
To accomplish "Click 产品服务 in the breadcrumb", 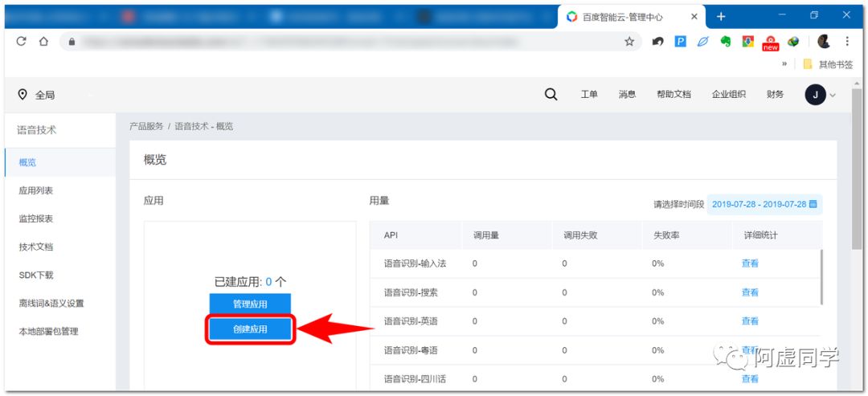I will coord(146,127).
